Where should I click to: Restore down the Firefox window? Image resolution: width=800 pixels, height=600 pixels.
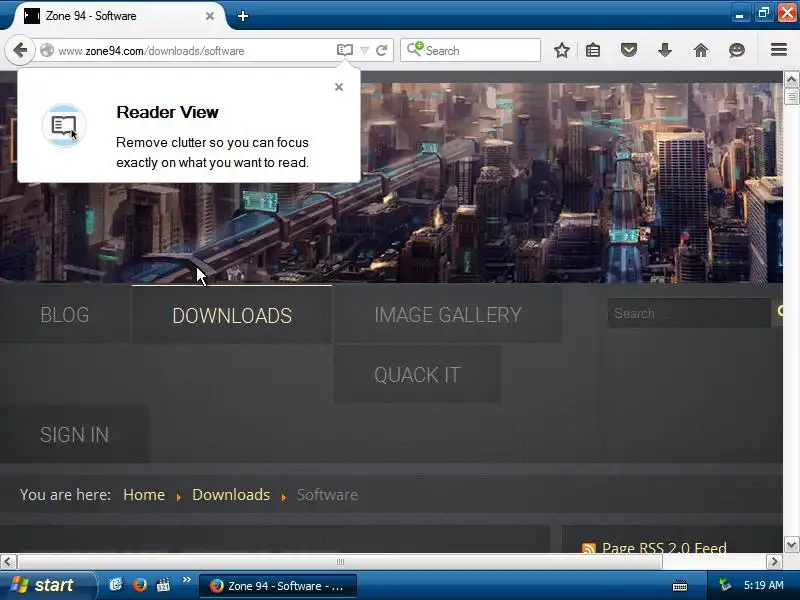[x=763, y=13]
